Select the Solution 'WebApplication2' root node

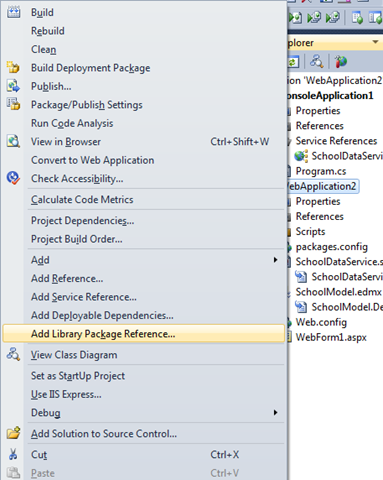coord(335,81)
